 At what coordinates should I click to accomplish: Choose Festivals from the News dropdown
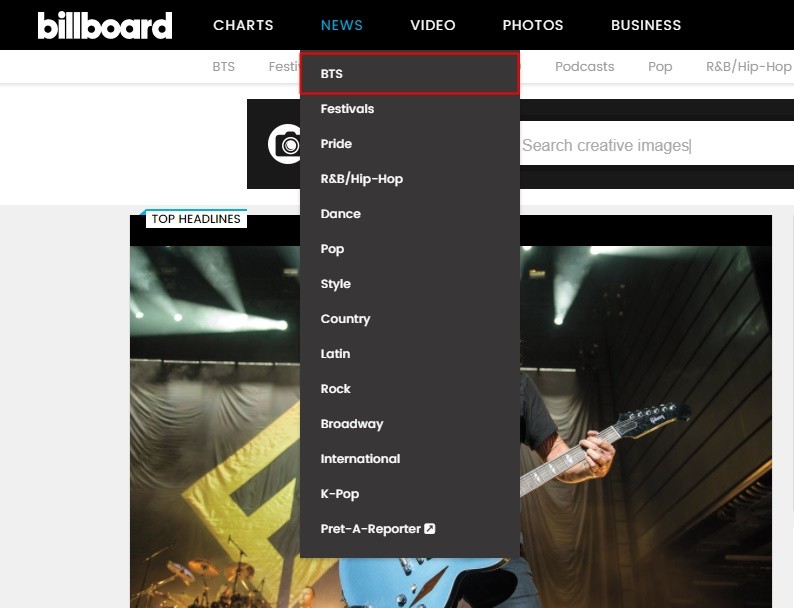[410, 109]
